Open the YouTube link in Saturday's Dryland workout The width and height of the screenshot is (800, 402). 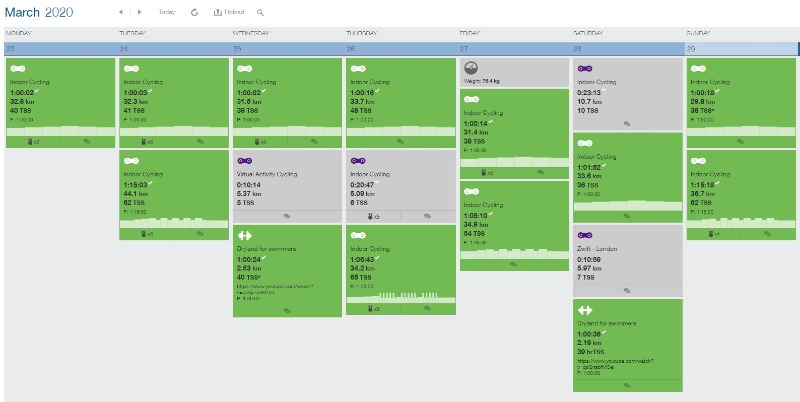615,363
